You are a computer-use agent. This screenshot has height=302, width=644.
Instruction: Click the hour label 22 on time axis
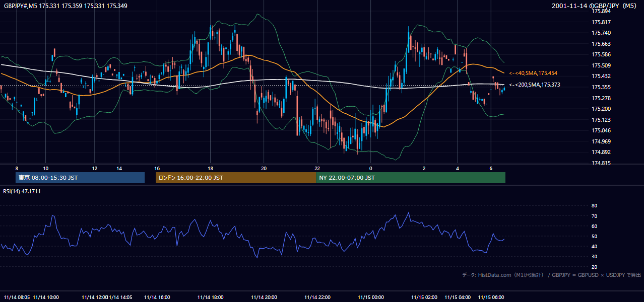point(317,168)
